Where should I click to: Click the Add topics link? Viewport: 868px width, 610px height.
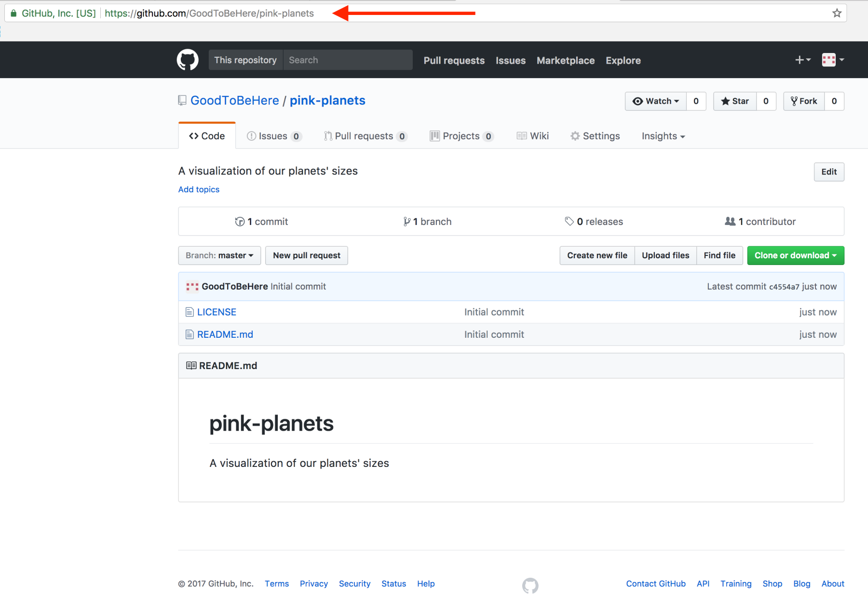(199, 189)
